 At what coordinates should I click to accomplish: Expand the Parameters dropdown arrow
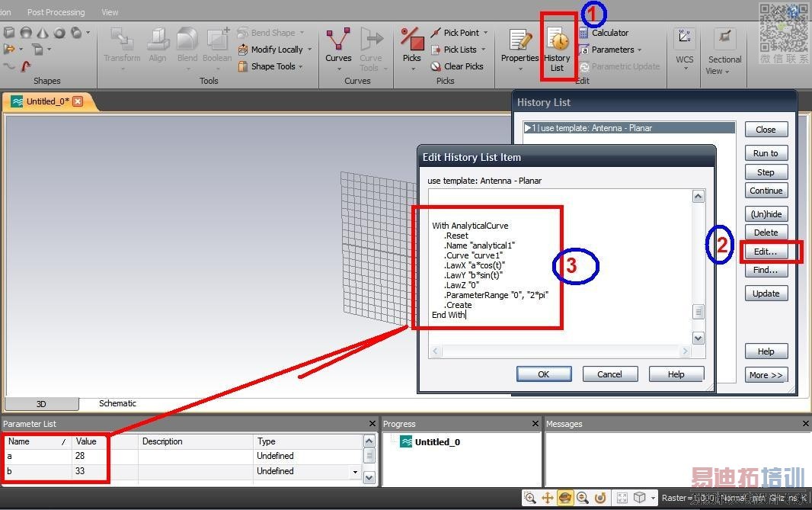pyautogui.click(x=640, y=50)
